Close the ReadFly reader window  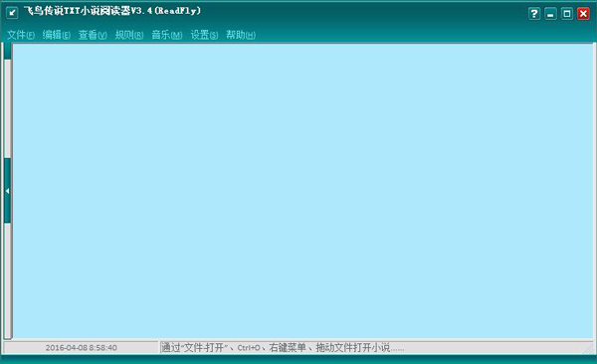[x=583, y=14]
